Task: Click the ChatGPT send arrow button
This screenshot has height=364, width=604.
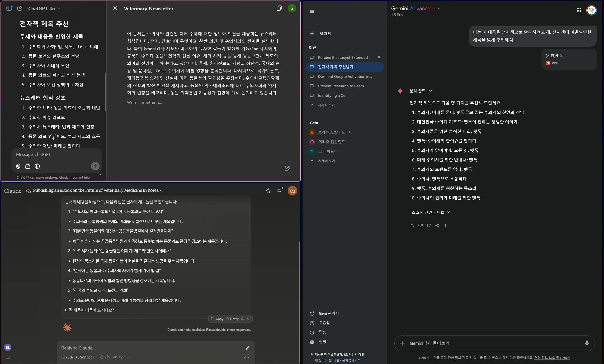Action: [x=95, y=166]
